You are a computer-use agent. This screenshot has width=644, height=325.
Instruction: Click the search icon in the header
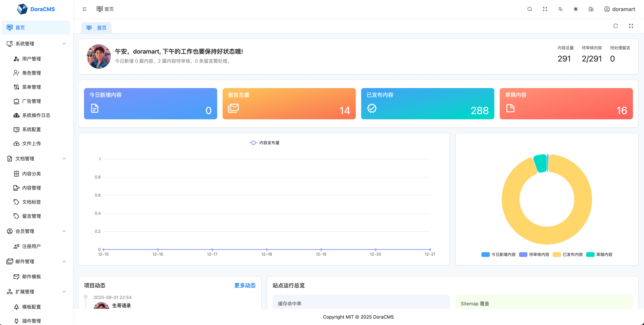point(529,9)
